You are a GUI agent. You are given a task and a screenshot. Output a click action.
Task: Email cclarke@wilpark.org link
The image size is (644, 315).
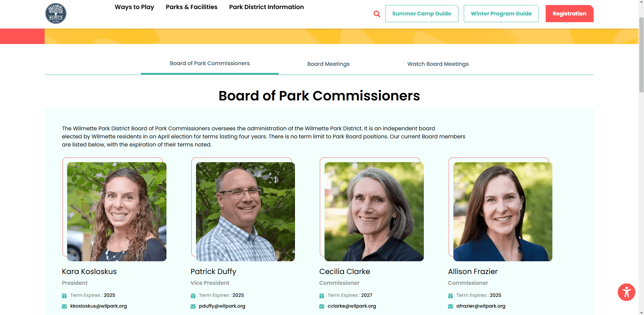352,306
